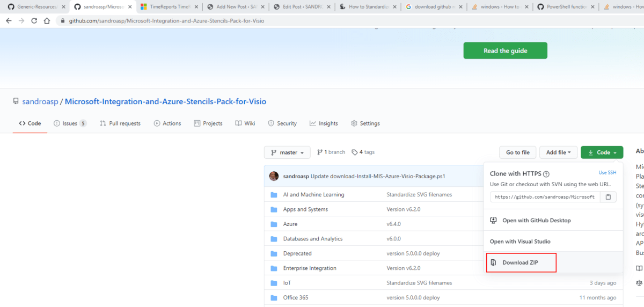644x307 pixels.
Task: Open the Deprecated folder
Action: point(297,253)
